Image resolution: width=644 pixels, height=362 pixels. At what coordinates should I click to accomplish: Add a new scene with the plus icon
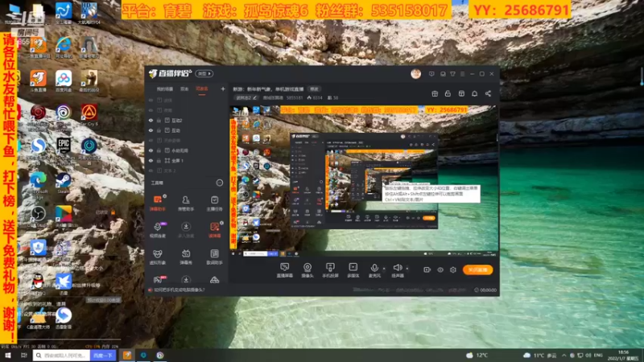point(223,89)
